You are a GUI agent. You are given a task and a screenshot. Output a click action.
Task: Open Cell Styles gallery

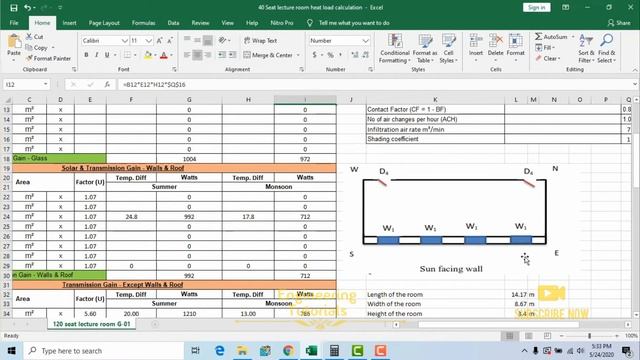[449, 49]
